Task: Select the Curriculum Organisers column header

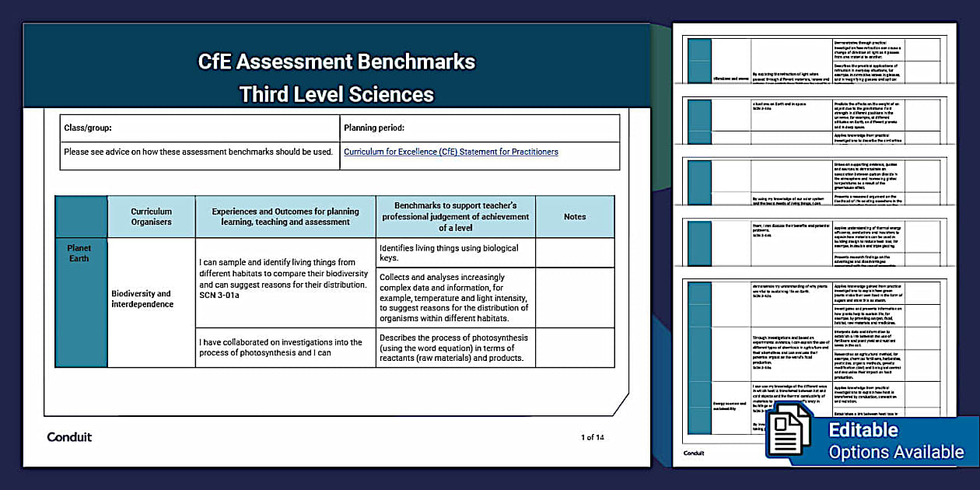Action: click(x=151, y=216)
